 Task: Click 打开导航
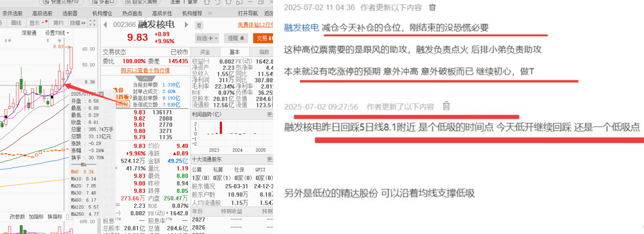(x=248, y=13)
